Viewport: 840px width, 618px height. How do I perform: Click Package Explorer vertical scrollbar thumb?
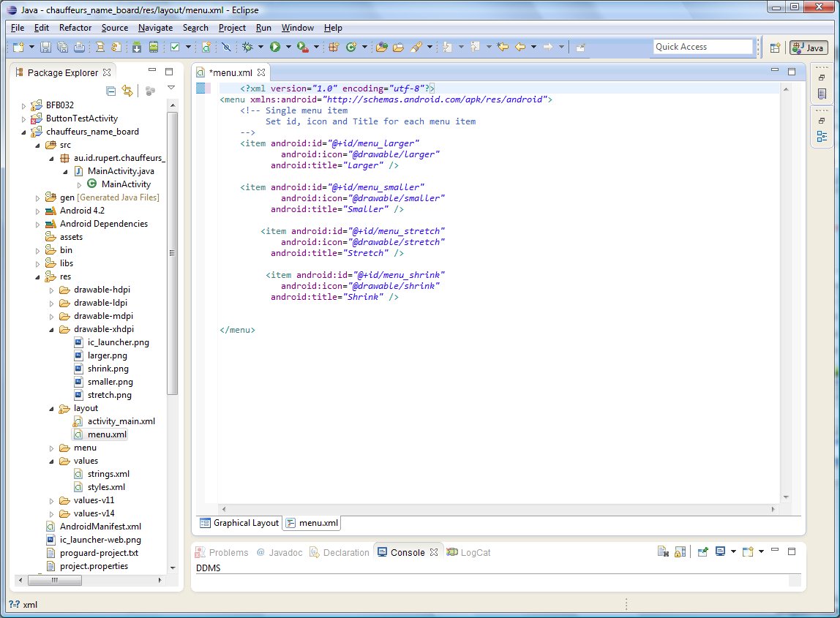pos(172,253)
